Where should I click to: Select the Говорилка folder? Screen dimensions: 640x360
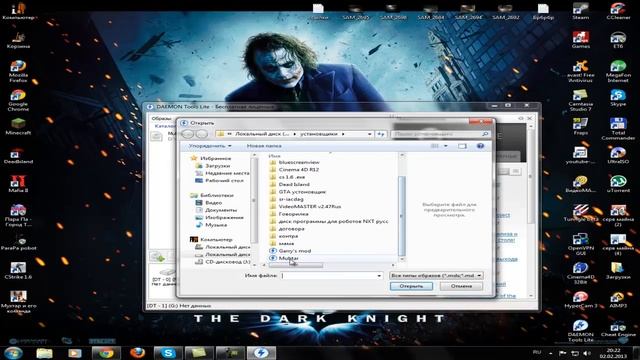pyautogui.click(x=293, y=214)
